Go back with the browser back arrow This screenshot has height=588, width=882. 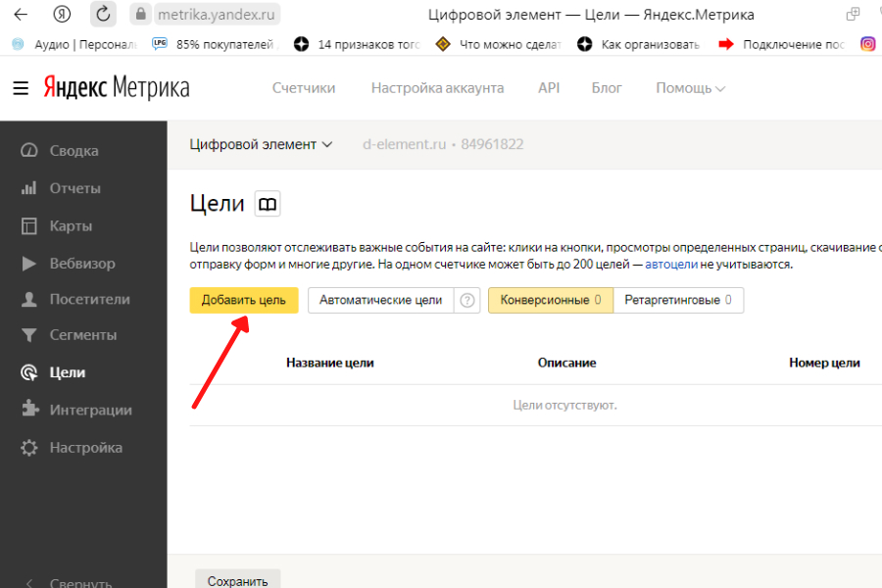pyautogui.click(x=21, y=15)
